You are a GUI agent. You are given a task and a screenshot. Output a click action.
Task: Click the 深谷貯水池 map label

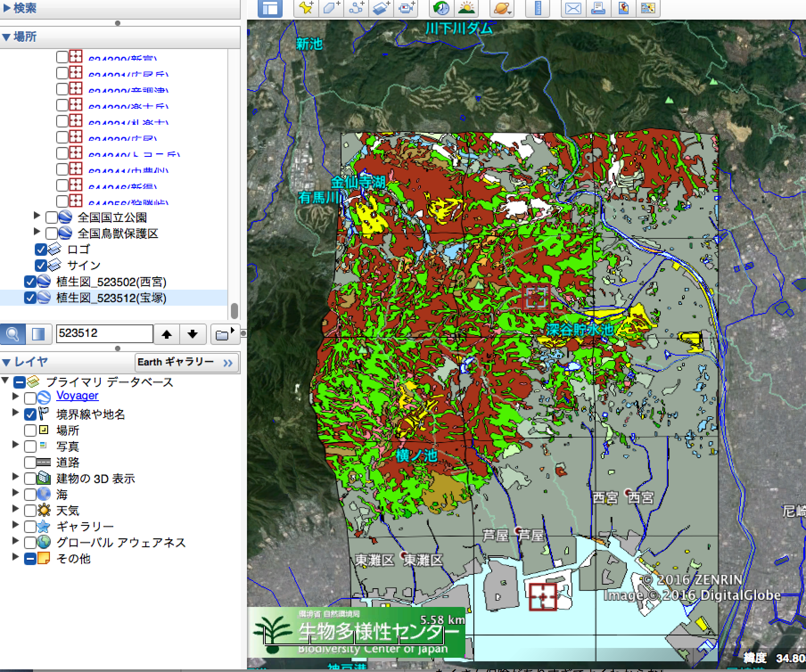[x=580, y=330]
